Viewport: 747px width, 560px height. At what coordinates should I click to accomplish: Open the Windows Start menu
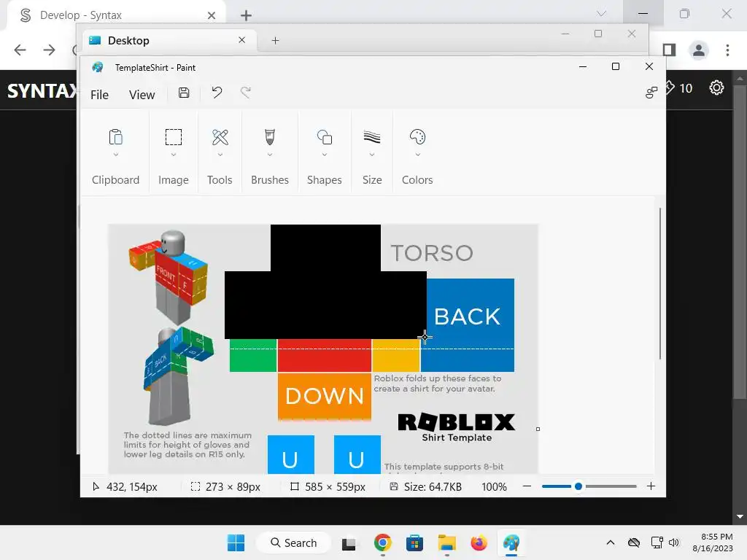tap(236, 542)
